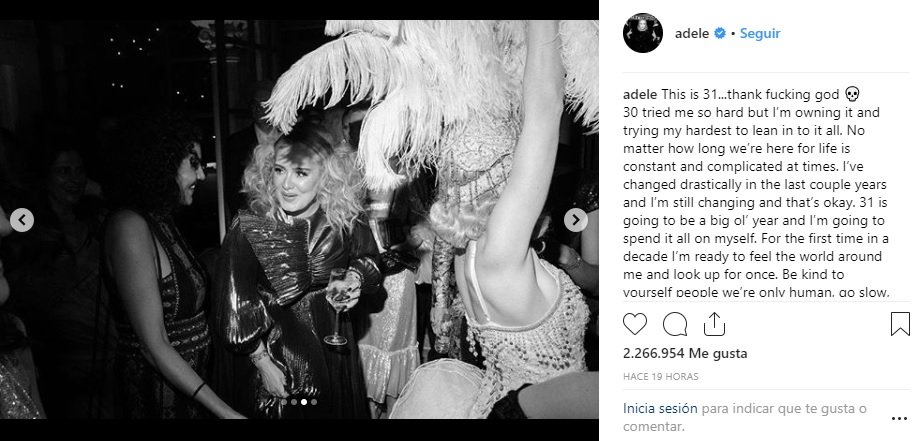Viewport: 917px width, 441px height.
Task: Select the second carousel indicator dot
Action: point(294,402)
